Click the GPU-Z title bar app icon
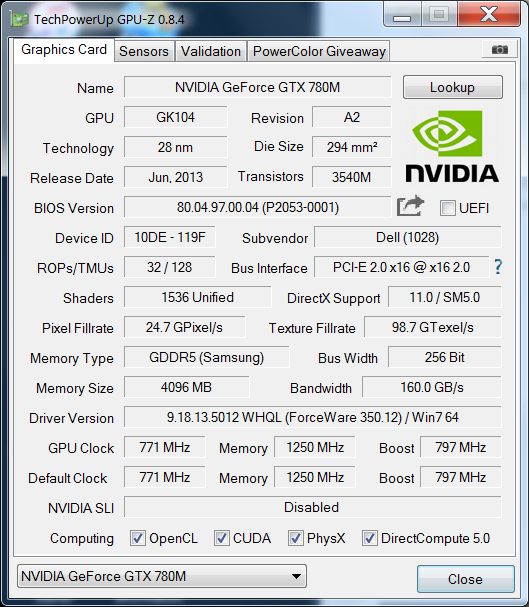529x607 pixels. [x=20, y=19]
